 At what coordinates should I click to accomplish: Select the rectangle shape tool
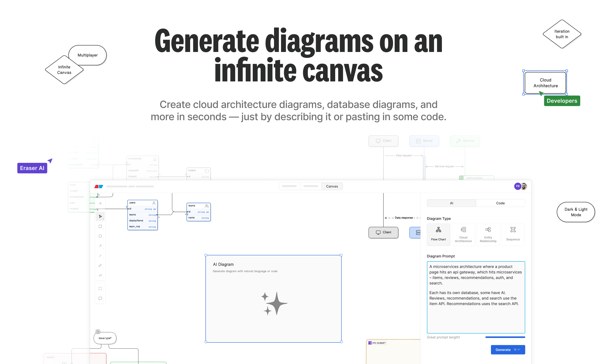(x=100, y=226)
